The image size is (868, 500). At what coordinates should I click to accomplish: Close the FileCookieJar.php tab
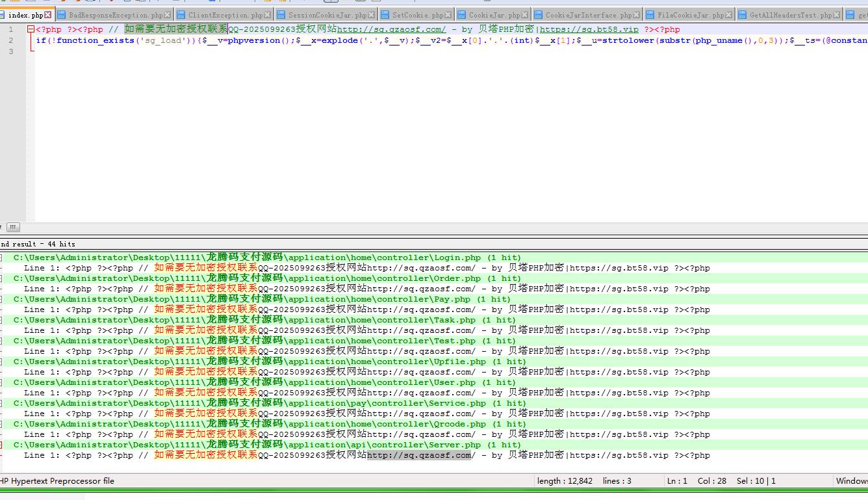click(729, 15)
